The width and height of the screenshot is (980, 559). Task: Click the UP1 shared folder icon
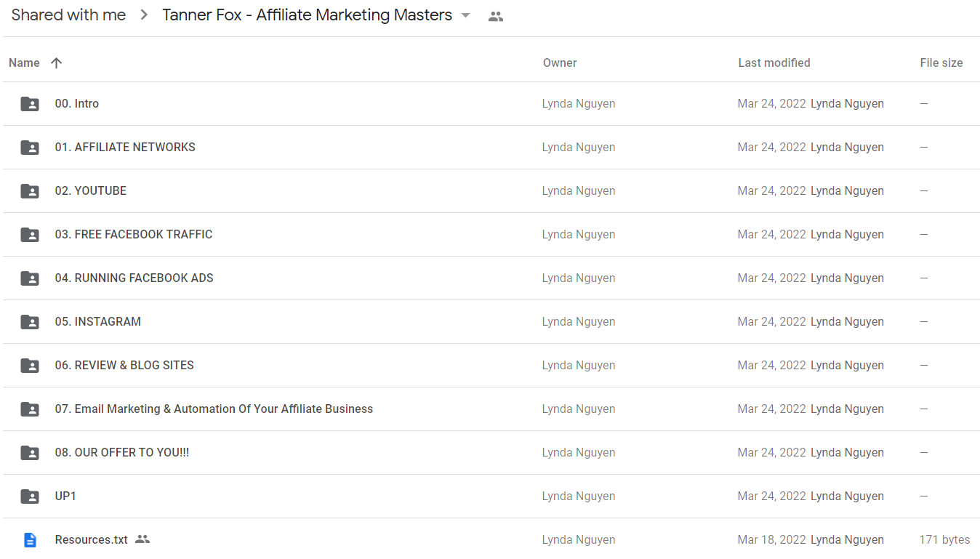30,496
